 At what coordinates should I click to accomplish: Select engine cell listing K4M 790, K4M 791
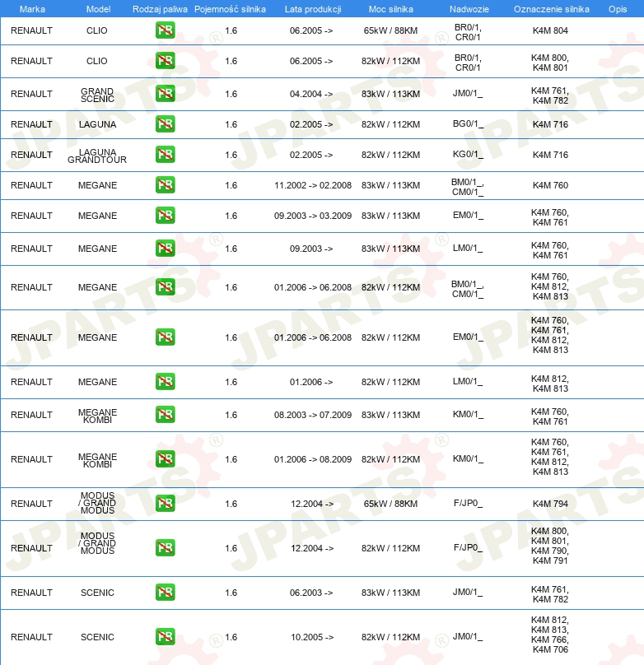(x=550, y=546)
